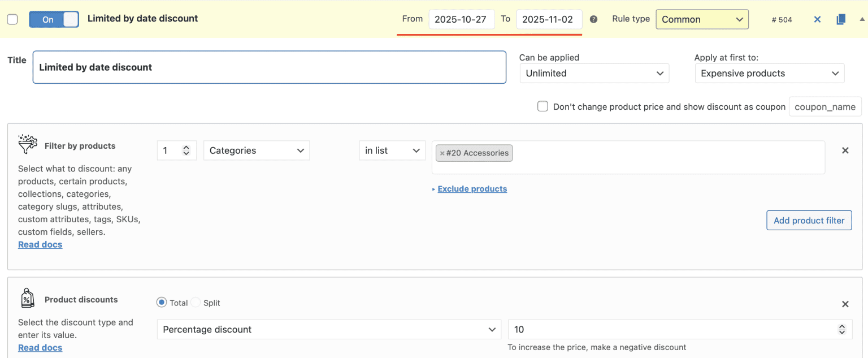Expand the Apply at first to dropdown
The width and height of the screenshot is (868, 358).
[x=769, y=74]
